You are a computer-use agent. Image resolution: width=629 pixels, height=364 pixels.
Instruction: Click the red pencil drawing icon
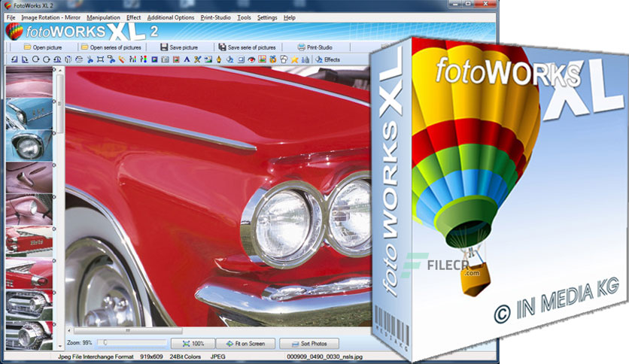[122, 59]
